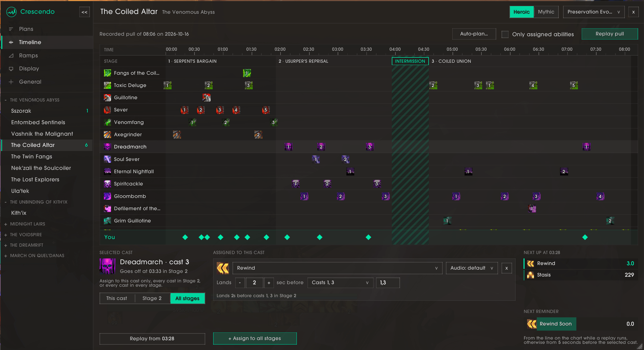Decrease lands seconds with minus stepper
Image resolution: width=644 pixels, height=350 pixels.
coord(240,283)
